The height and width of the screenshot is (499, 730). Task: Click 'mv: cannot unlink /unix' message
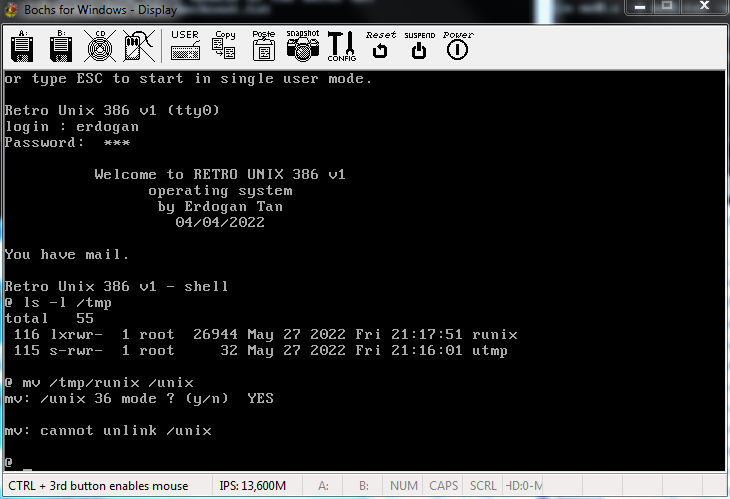pos(108,431)
